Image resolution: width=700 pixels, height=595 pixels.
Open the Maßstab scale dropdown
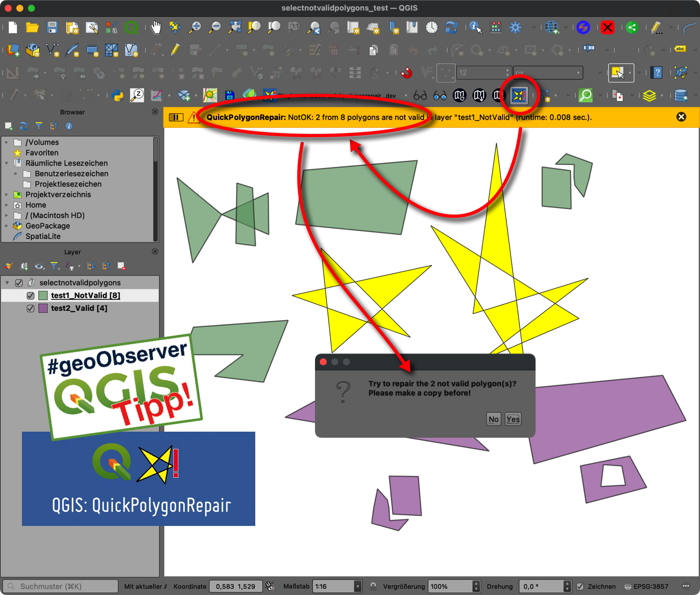coord(357,587)
